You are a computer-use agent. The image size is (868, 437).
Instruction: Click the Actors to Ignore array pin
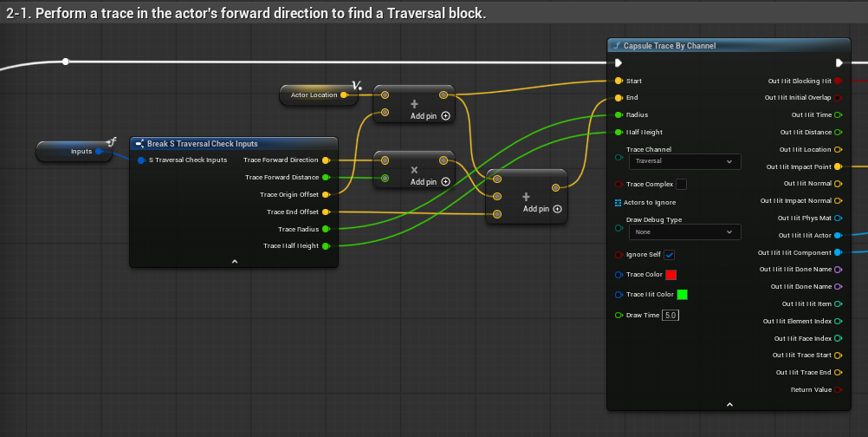[619, 203]
